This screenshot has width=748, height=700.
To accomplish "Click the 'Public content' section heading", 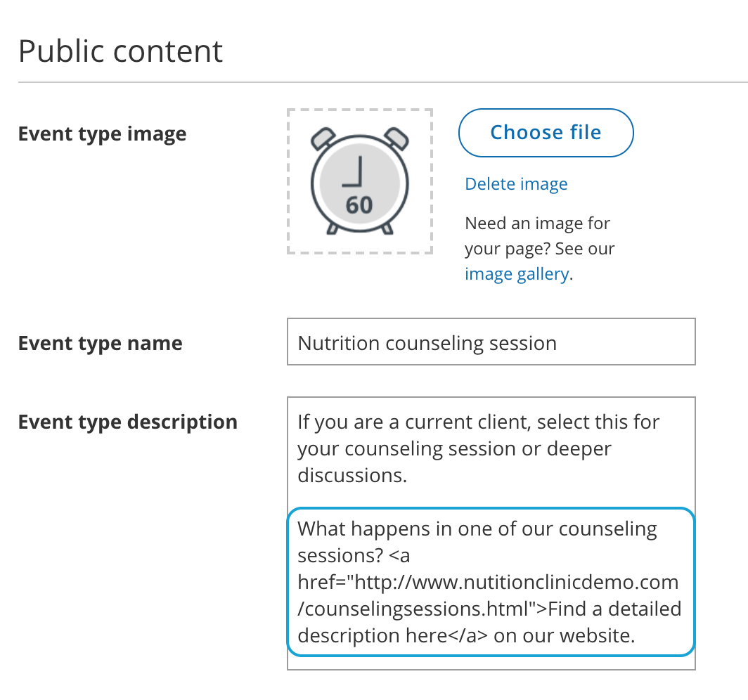I will point(120,51).
